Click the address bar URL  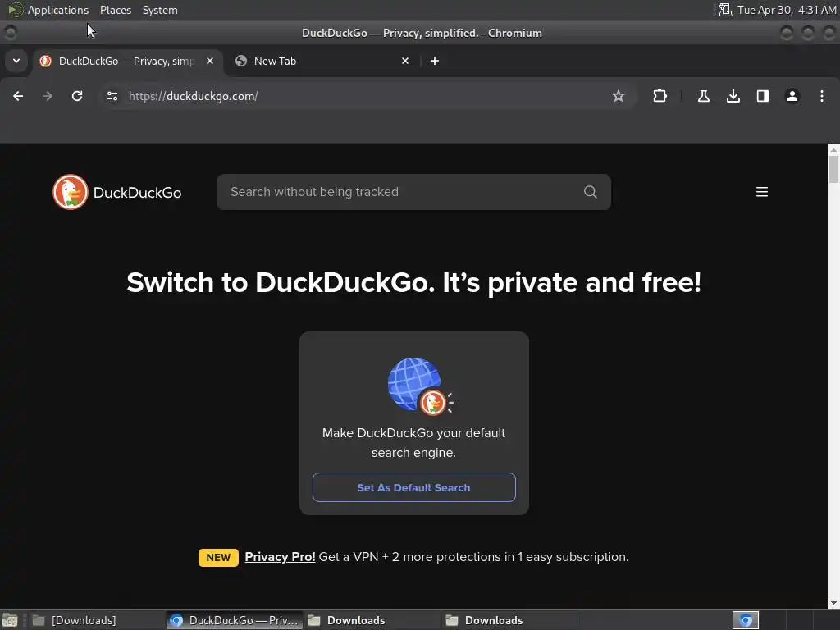point(193,96)
